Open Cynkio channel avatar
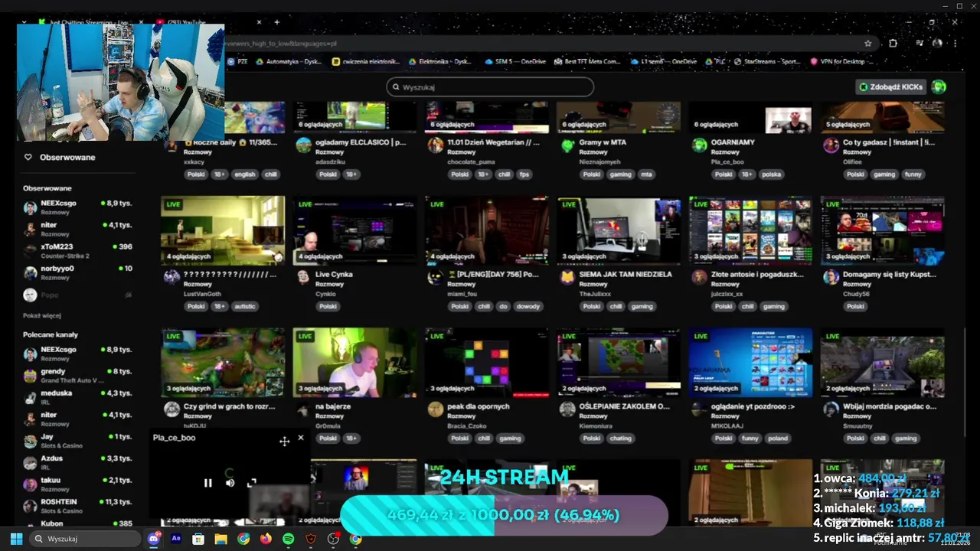The height and width of the screenshot is (551, 980). (304, 277)
